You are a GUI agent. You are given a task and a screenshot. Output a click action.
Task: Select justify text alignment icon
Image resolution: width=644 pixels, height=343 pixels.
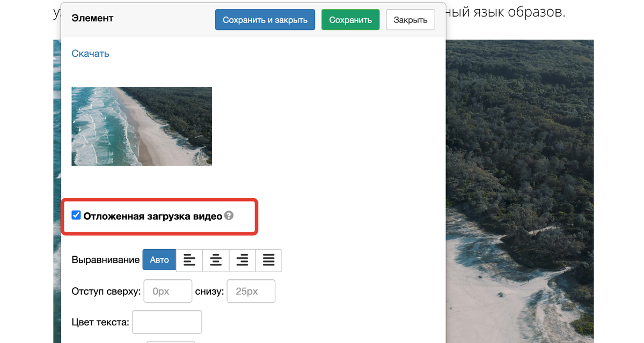click(x=268, y=260)
